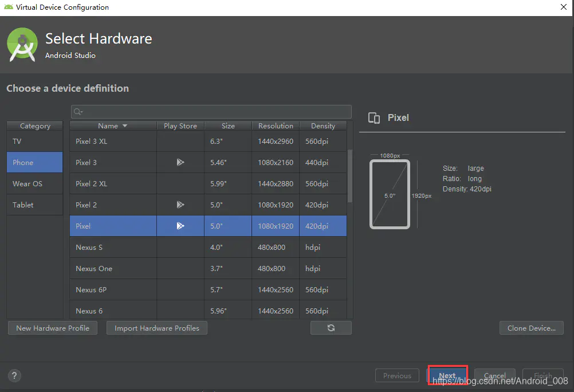Click the Play Store icon in Pixel 3 row
Image resolution: width=574 pixels, height=392 pixels.
[180, 162]
